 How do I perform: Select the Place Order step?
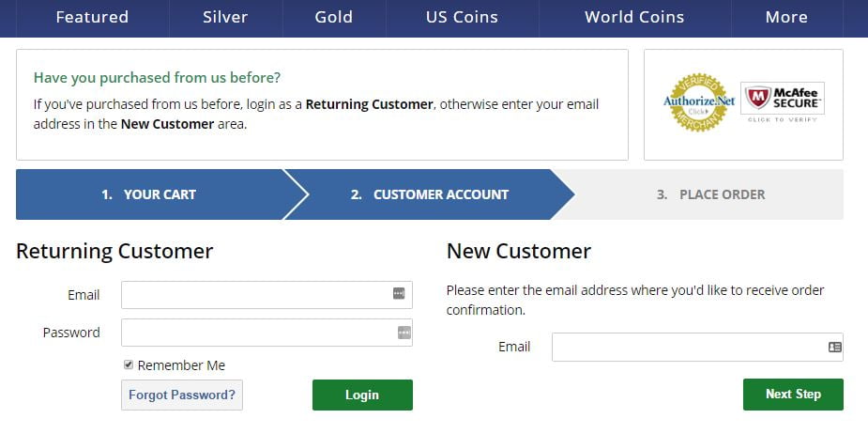click(710, 194)
